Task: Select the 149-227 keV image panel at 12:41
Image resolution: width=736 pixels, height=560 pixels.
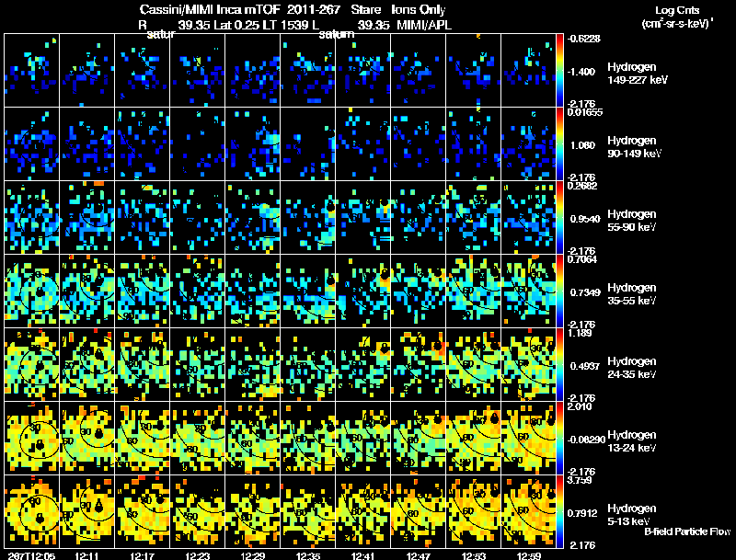Action: (x=363, y=71)
